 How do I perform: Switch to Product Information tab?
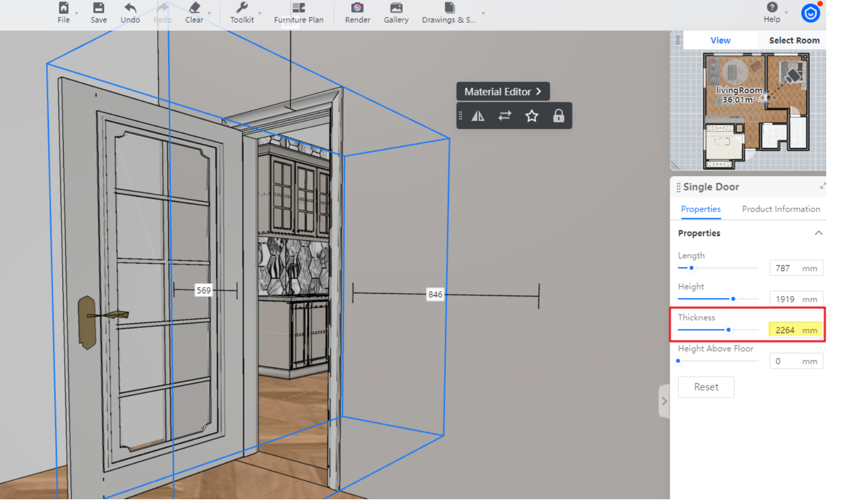point(781,209)
